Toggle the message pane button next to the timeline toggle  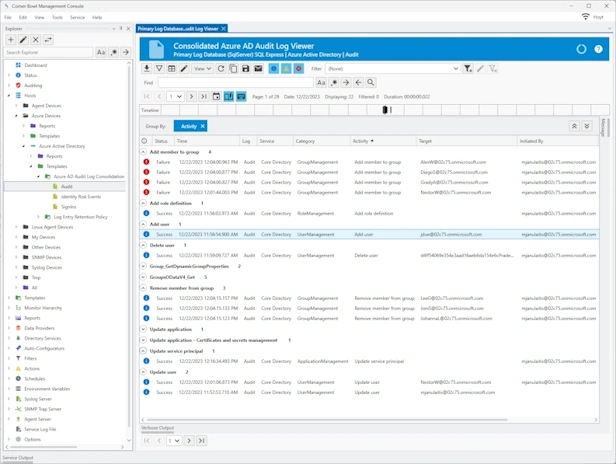point(241,97)
